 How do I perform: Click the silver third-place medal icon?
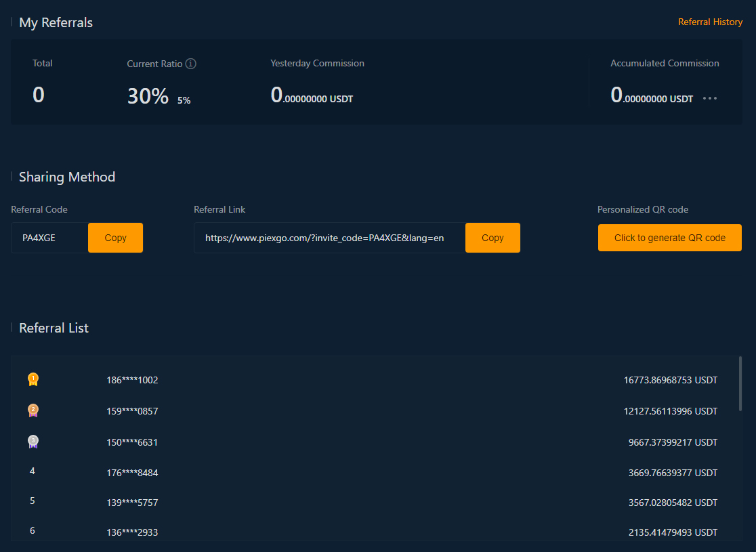[x=33, y=442]
